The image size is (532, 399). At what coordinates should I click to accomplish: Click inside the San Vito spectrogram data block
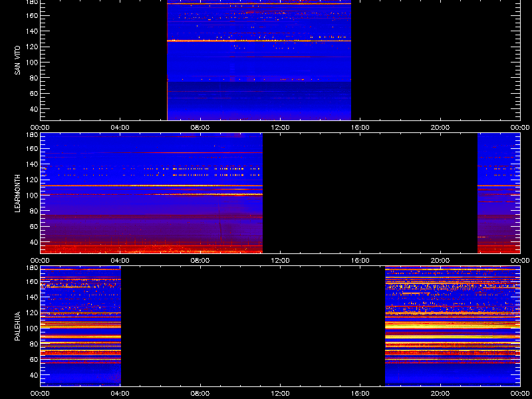(x=259, y=60)
